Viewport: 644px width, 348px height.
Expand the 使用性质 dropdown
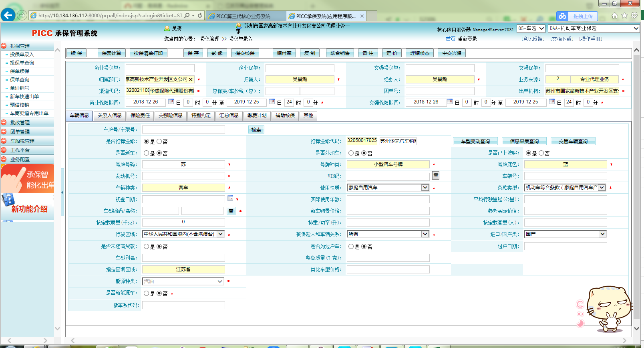pos(425,188)
